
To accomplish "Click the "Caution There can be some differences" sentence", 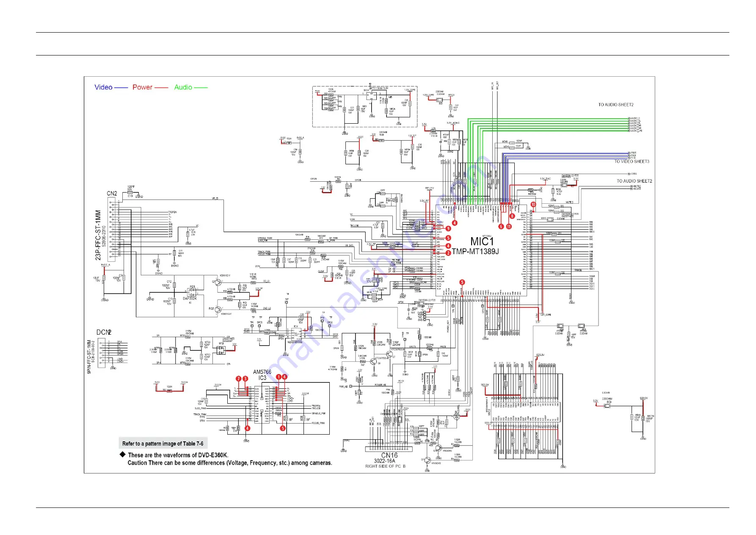I will click(x=230, y=463).
